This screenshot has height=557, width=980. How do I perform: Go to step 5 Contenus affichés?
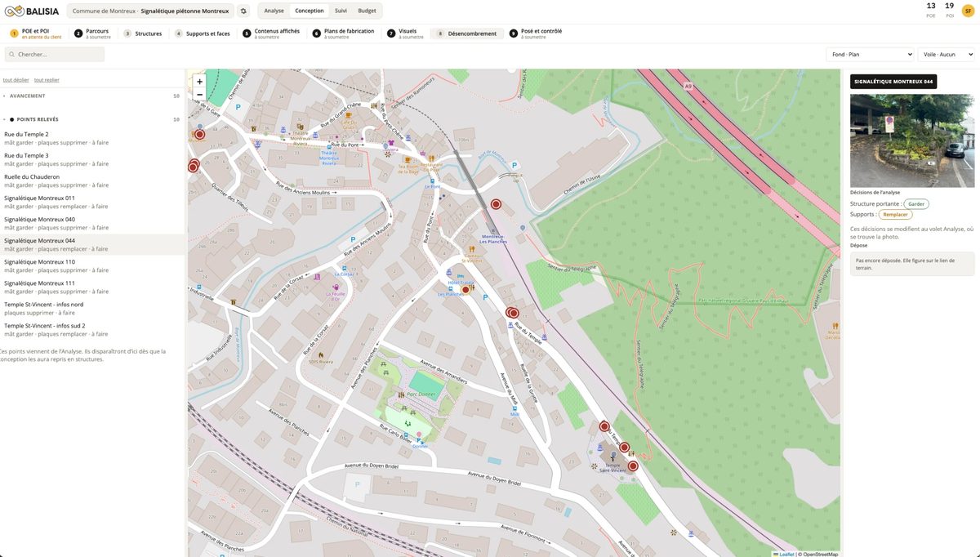(x=272, y=33)
